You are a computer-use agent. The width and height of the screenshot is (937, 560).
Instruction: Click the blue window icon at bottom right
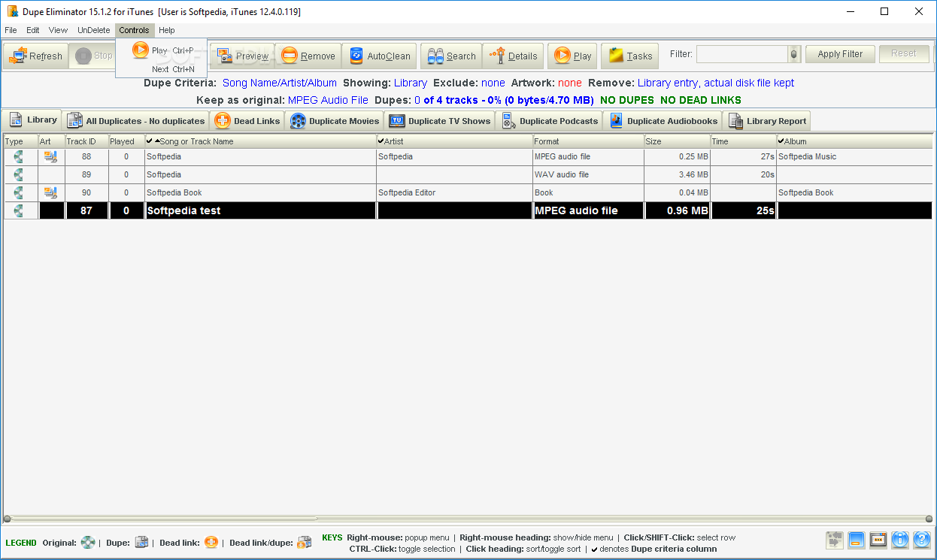(856, 540)
